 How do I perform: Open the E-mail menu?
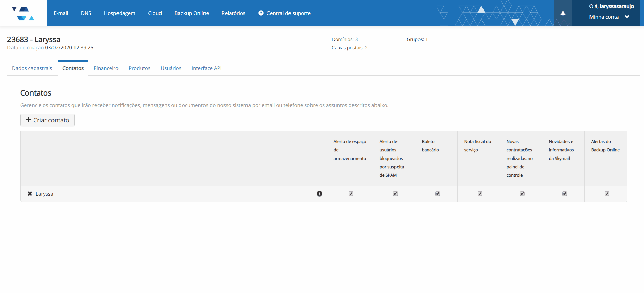[61, 13]
